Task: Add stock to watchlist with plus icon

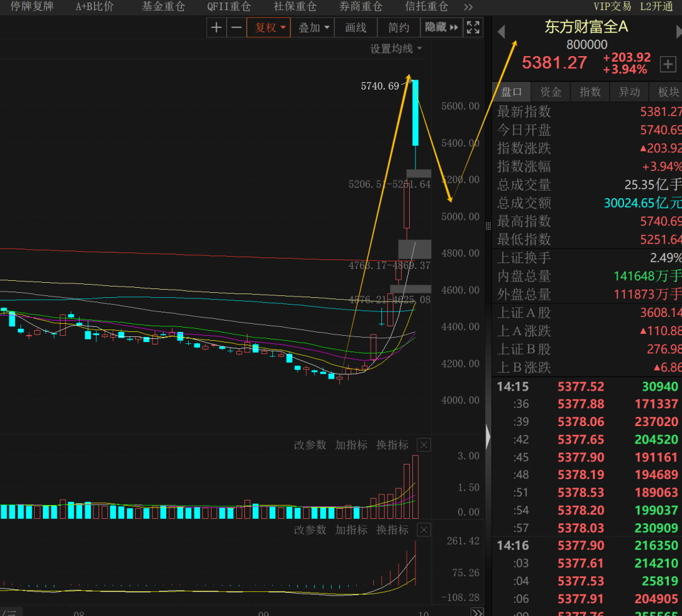Action: coord(667,64)
